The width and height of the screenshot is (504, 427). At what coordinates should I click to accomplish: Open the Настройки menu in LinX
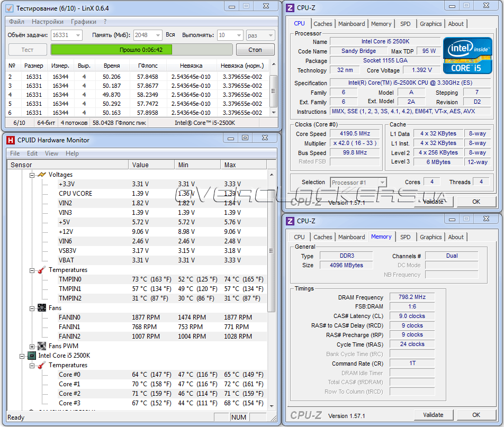point(48,22)
